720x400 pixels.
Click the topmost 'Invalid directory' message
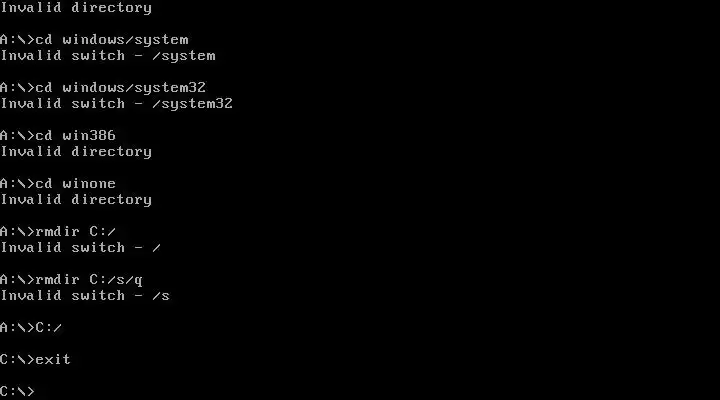76,8
